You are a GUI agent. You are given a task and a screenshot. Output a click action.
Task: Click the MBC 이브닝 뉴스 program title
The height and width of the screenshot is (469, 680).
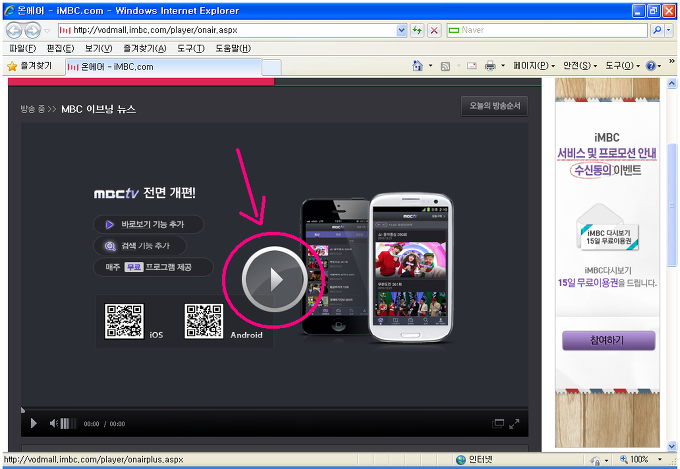click(x=98, y=109)
